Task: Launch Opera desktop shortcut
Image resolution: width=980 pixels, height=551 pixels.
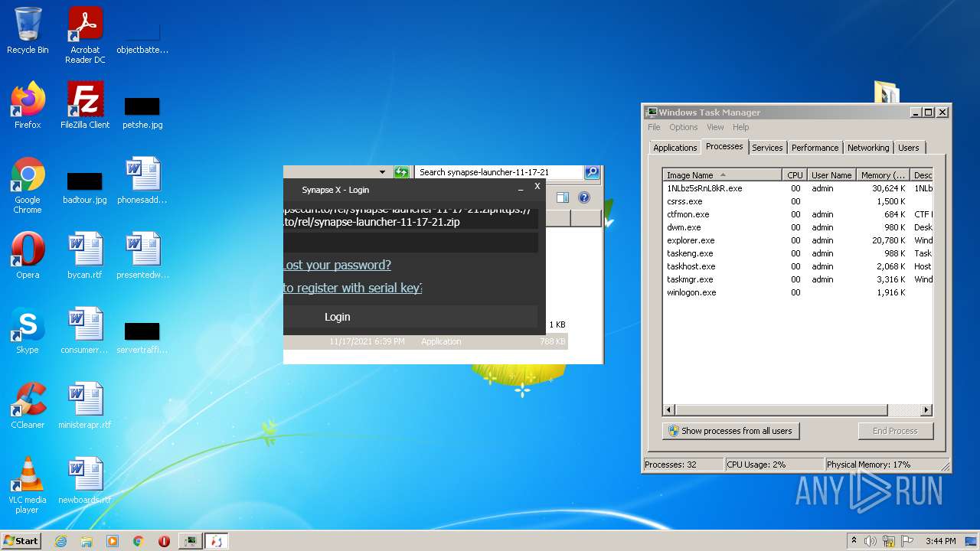Action: click(28, 256)
